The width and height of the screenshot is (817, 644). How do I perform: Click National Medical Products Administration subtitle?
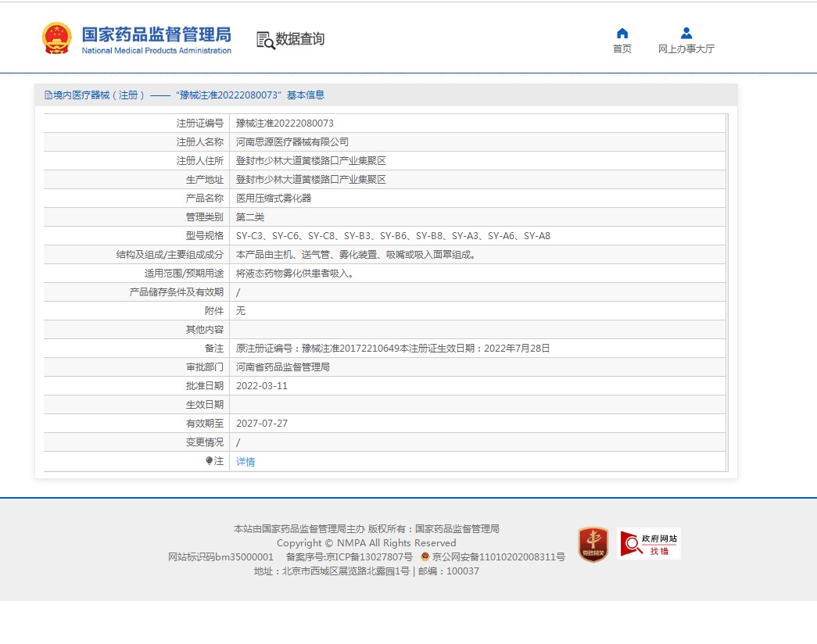156,51
